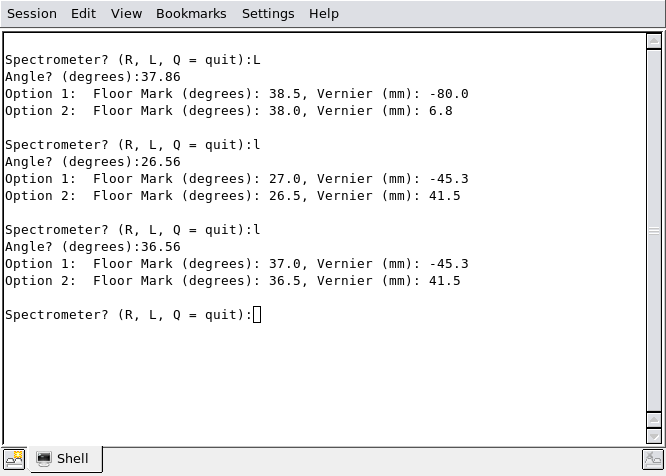Click the scrollbar down arrow at bottom
This screenshot has height=476, width=666.
[654, 436]
